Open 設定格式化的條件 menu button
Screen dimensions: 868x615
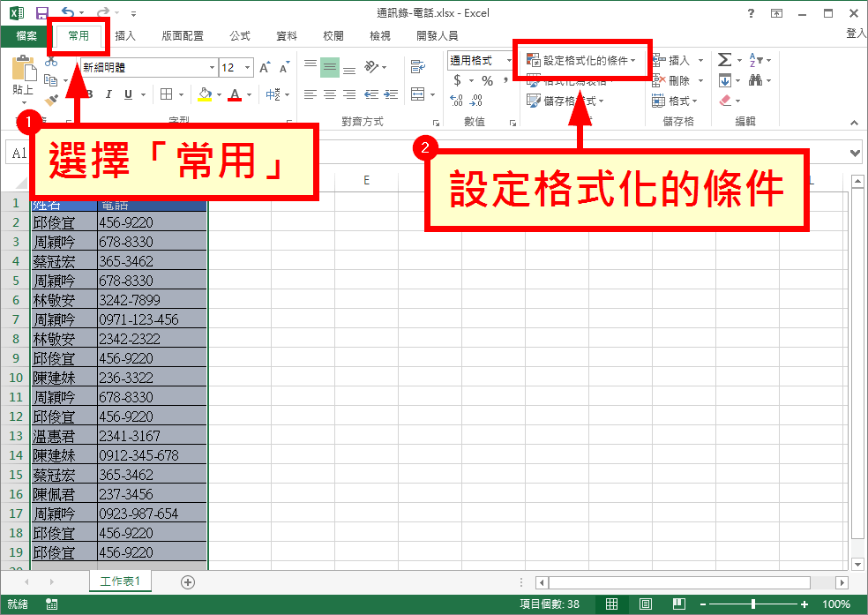tap(580, 60)
